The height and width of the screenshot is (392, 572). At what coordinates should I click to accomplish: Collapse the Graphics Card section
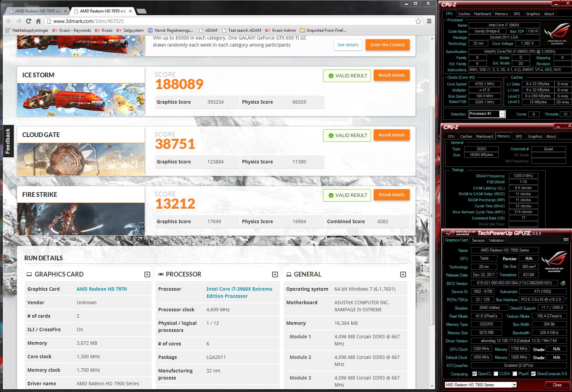coord(147,275)
